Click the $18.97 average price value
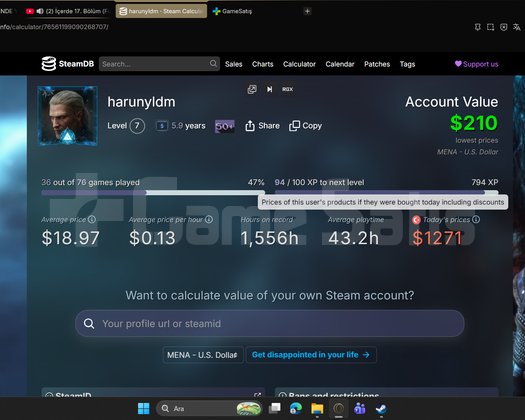Image resolution: width=525 pixels, height=420 pixels. (71, 238)
